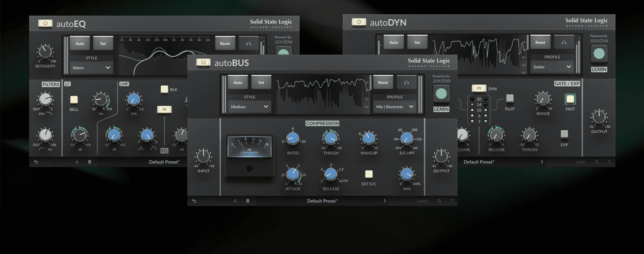Toggle the autoEQ BELL switch
The image size is (644, 254).
tap(74, 100)
